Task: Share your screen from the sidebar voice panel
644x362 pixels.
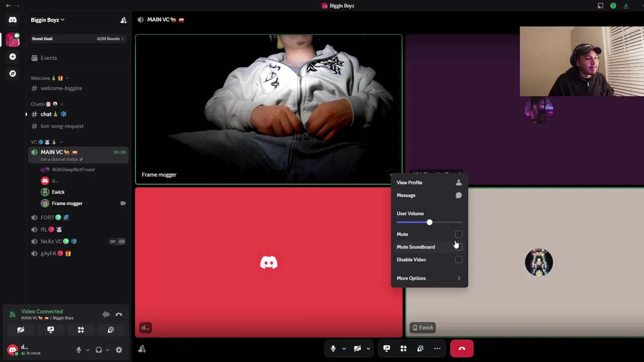Action: click(50, 330)
